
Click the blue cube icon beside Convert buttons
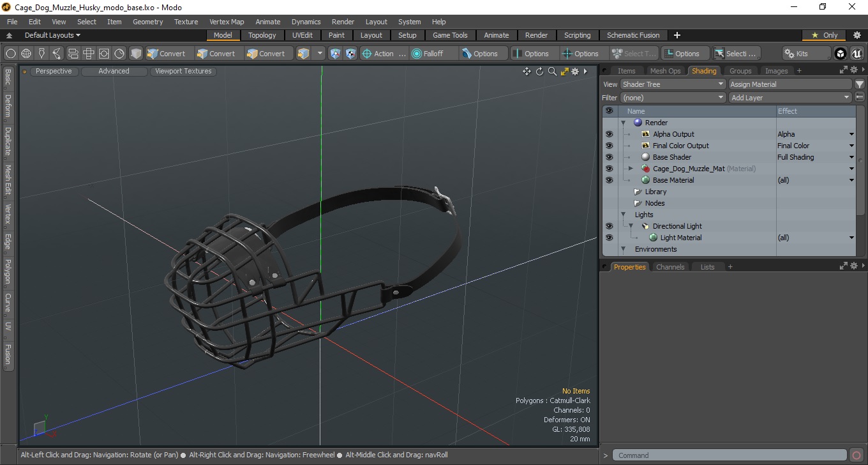(x=303, y=54)
